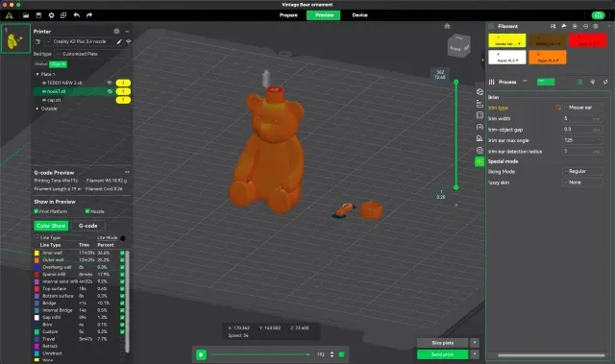Remove a filament with the minus icon

585,26
